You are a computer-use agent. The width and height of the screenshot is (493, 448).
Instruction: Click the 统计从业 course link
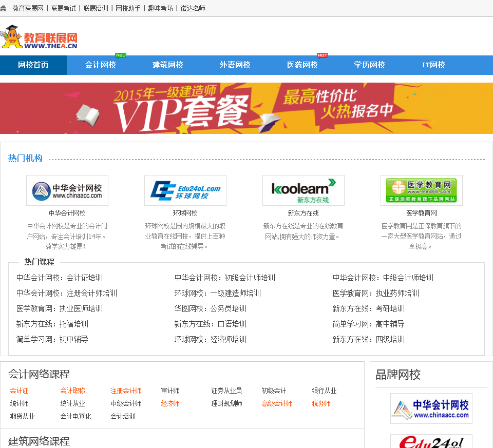[72, 404]
